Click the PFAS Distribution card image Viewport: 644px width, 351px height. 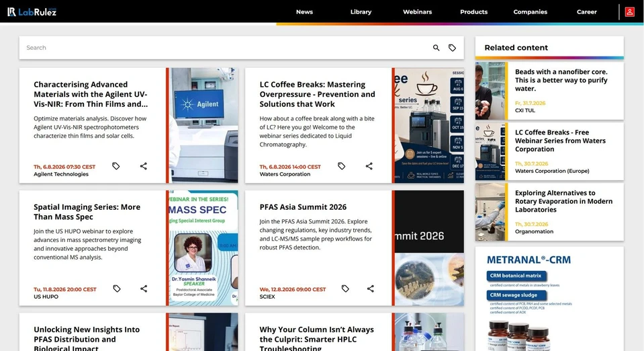[x=203, y=332]
